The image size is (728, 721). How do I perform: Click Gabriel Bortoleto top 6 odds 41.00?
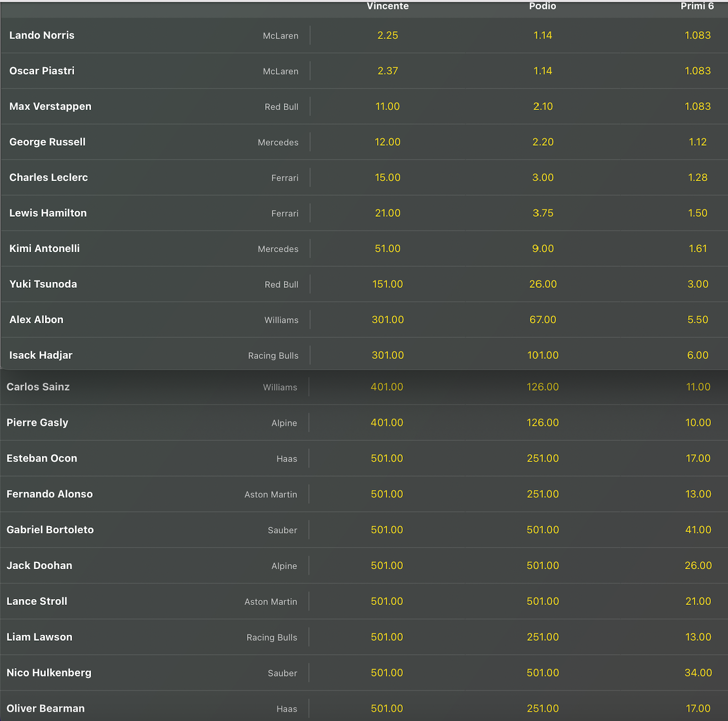coord(698,530)
